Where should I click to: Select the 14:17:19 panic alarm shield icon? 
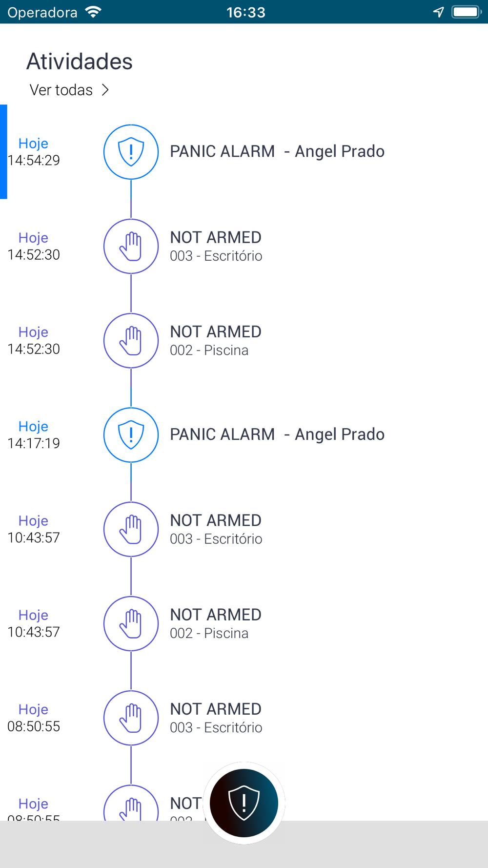point(131,435)
